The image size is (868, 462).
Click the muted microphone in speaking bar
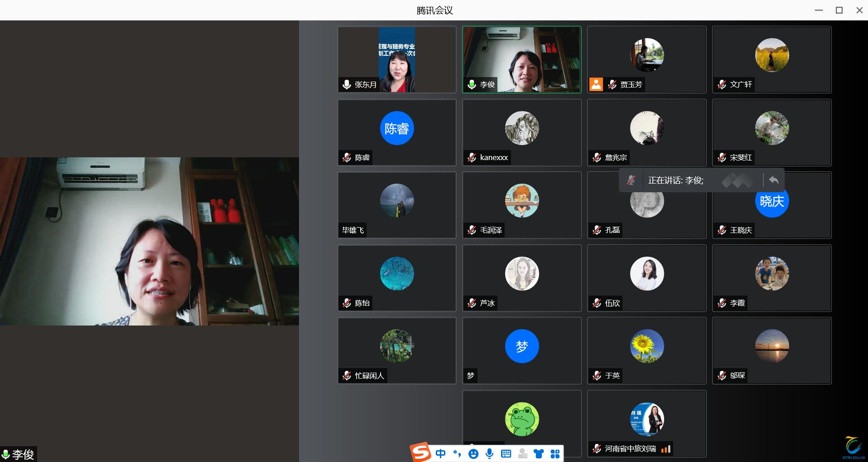pyautogui.click(x=631, y=180)
